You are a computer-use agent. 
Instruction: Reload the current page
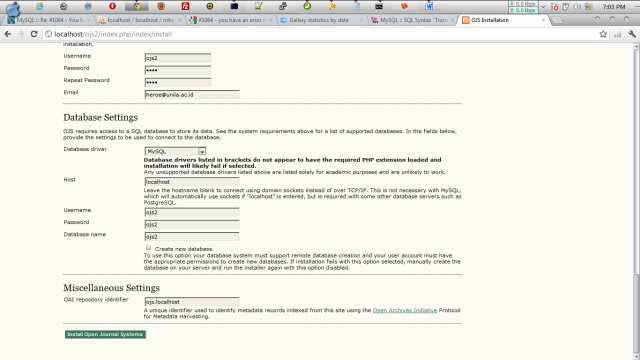click(x=34, y=34)
